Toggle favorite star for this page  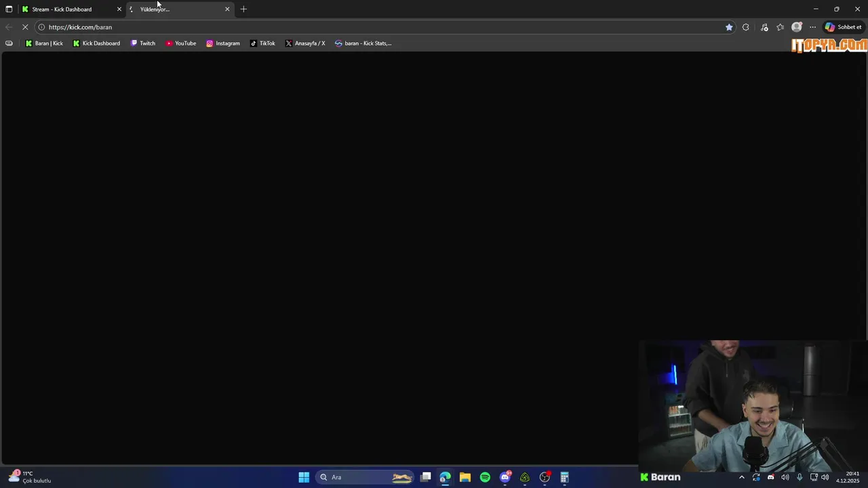[x=729, y=27]
